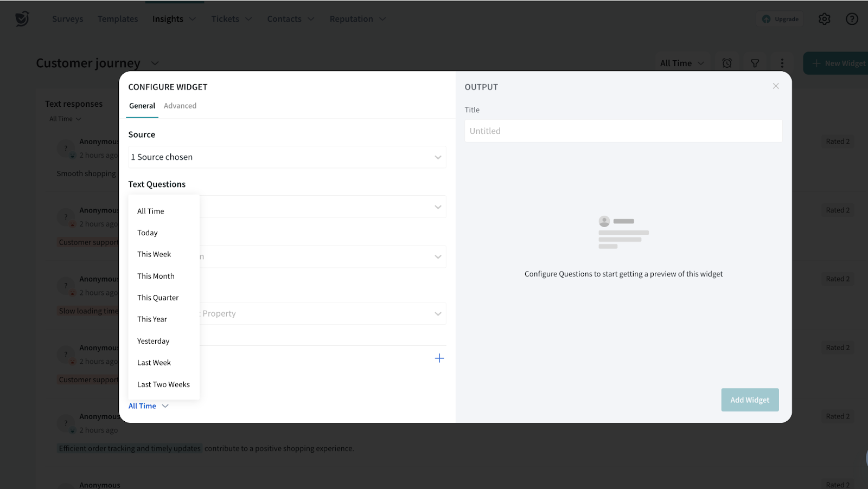
Task: Open the settings gear icon
Action: click(824, 19)
